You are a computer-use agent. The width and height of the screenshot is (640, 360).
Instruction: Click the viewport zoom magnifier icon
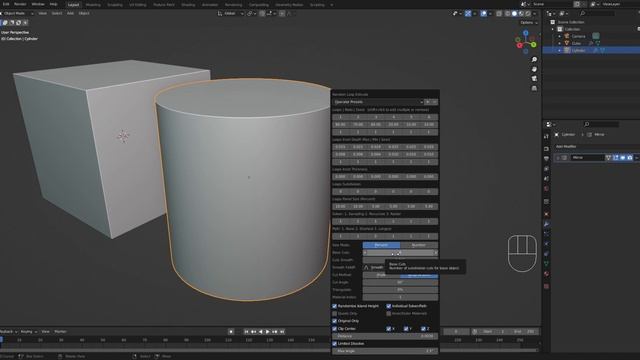pyautogui.click(x=534, y=60)
